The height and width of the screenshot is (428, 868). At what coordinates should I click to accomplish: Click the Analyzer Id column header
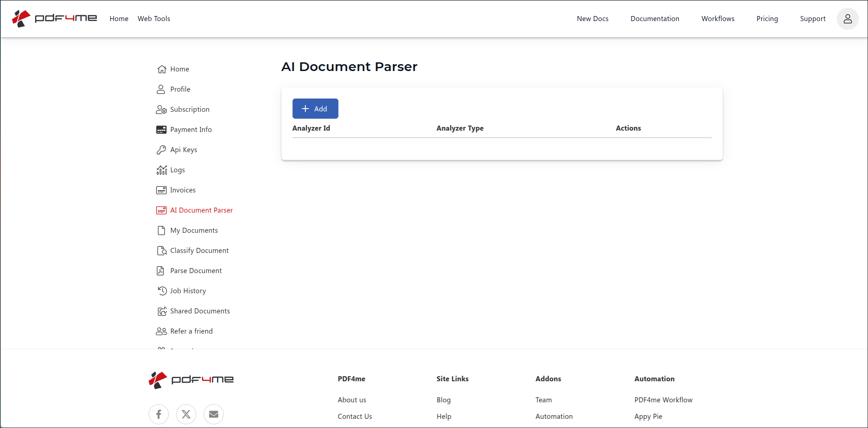pos(311,128)
